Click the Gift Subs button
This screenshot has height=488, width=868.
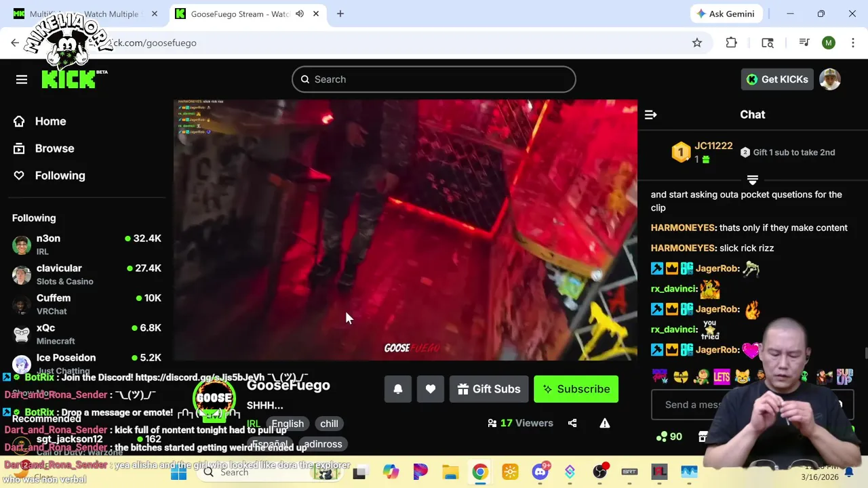[x=488, y=389]
